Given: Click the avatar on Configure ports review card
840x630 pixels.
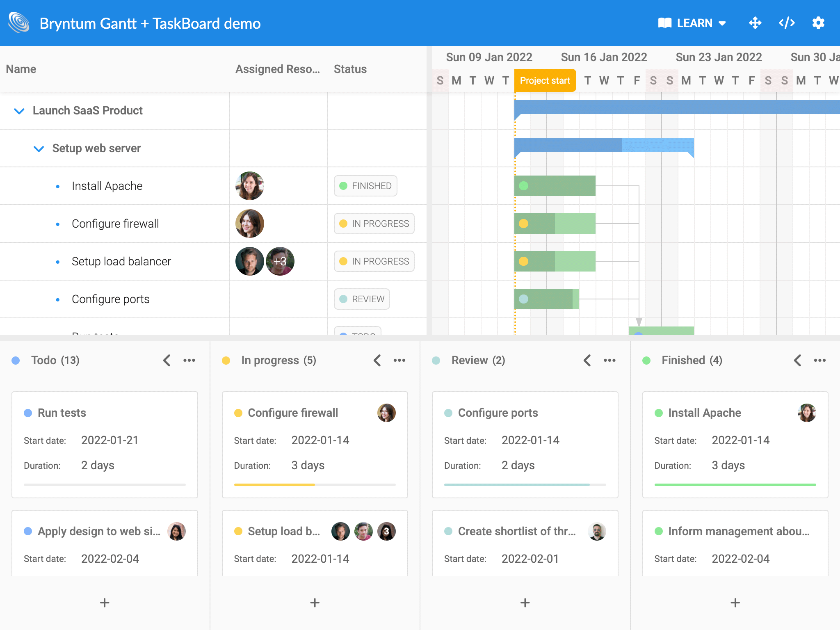Looking at the screenshot, I should pyautogui.click(x=597, y=531).
